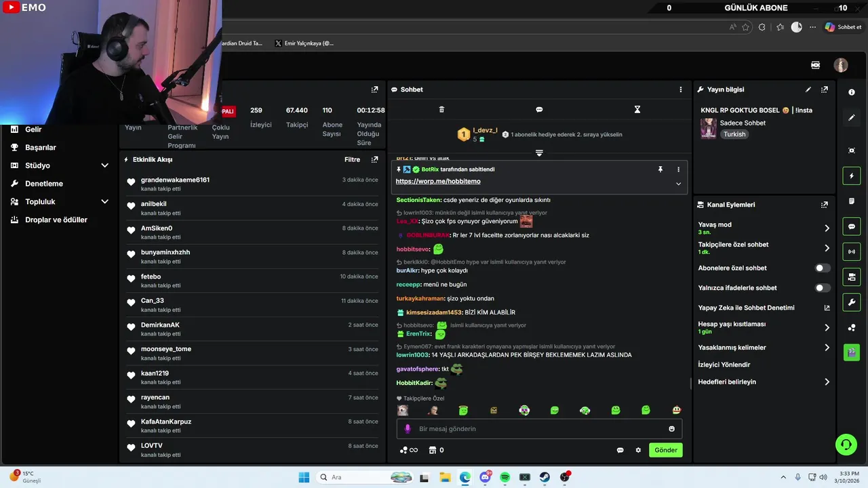Open Windows Start menu on taskbar
Viewport: 868px width, 488px height.
tap(304, 477)
